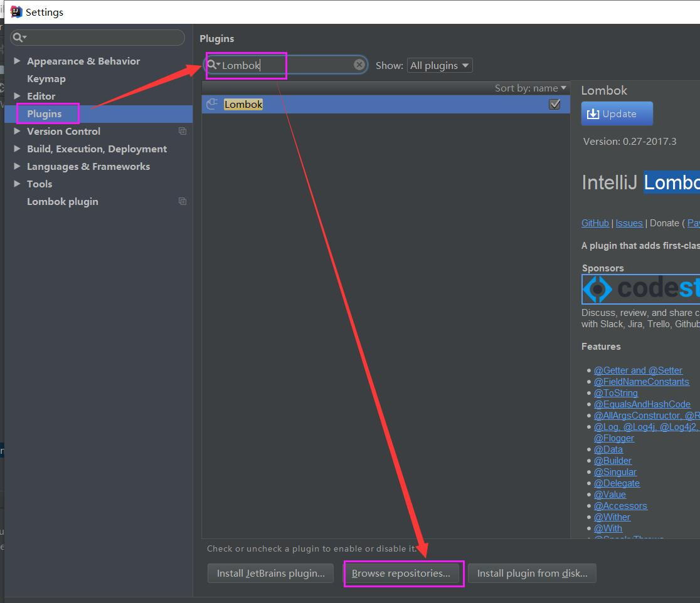Uncheck the Lombok plugin enabled checkbox

[554, 104]
